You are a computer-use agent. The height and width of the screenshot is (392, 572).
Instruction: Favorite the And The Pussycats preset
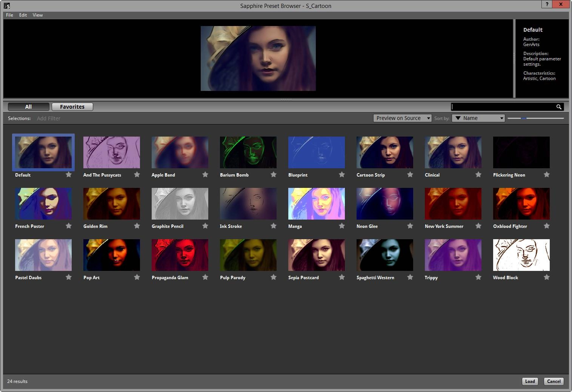pos(137,174)
